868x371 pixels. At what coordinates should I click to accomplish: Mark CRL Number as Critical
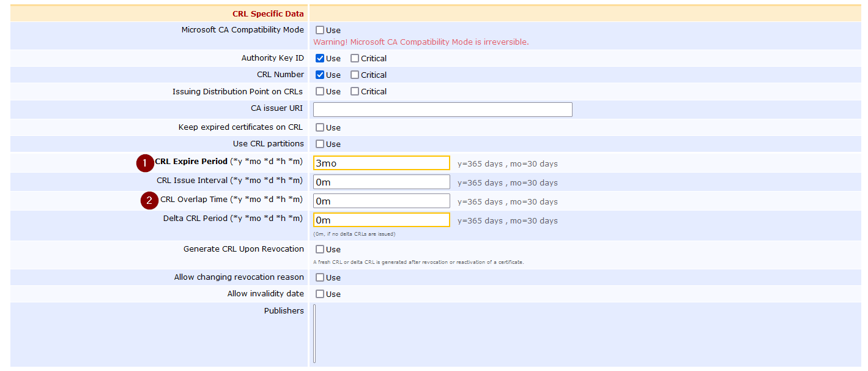[x=355, y=75]
